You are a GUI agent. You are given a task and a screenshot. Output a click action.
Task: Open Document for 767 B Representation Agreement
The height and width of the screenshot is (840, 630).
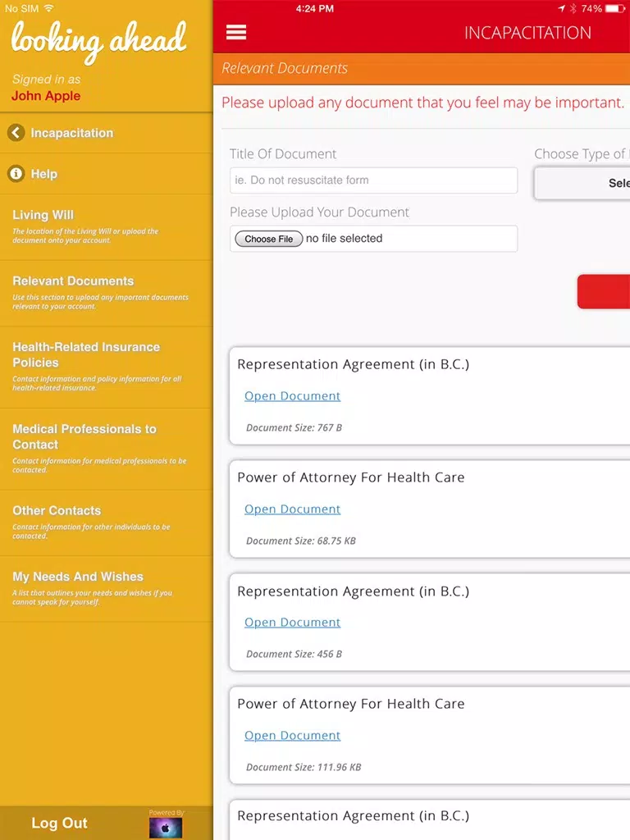pyautogui.click(x=292, y=396)
